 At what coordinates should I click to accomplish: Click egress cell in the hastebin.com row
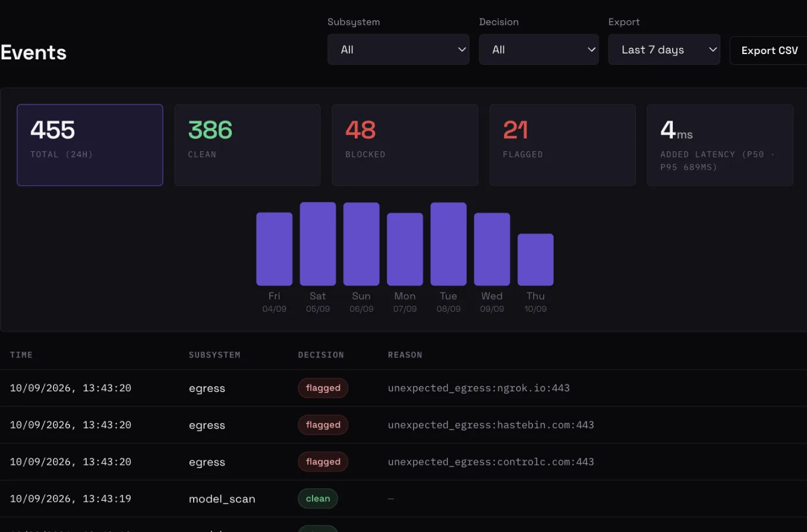207,425
